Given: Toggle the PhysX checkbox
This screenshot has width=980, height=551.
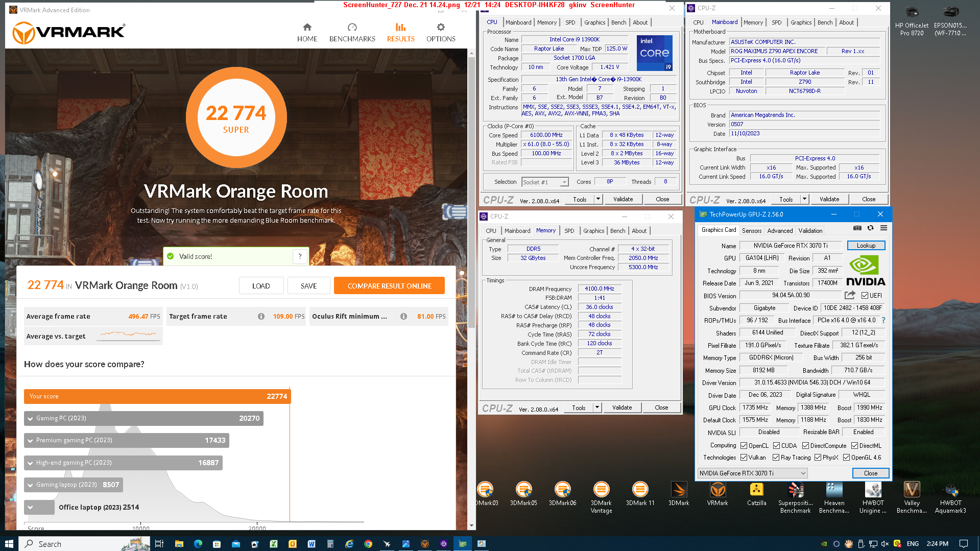Looking at the screenshot, I should (x=818, y=458).
